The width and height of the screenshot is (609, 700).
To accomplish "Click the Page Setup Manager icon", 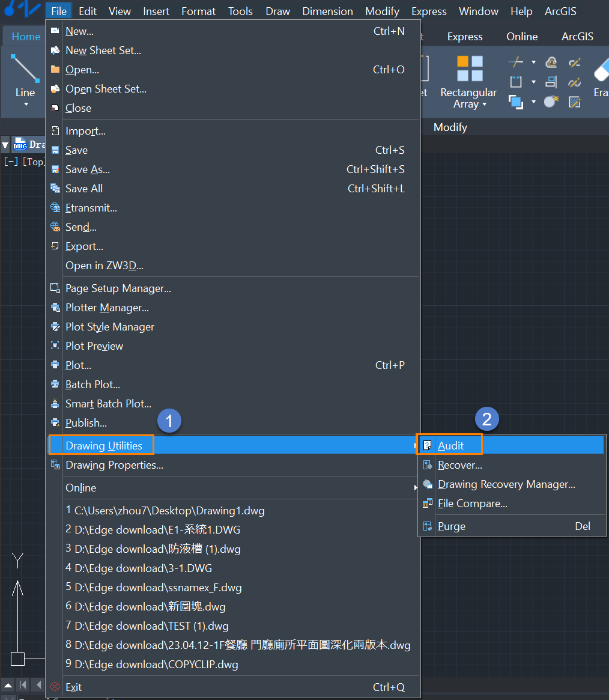I will 55,288.
